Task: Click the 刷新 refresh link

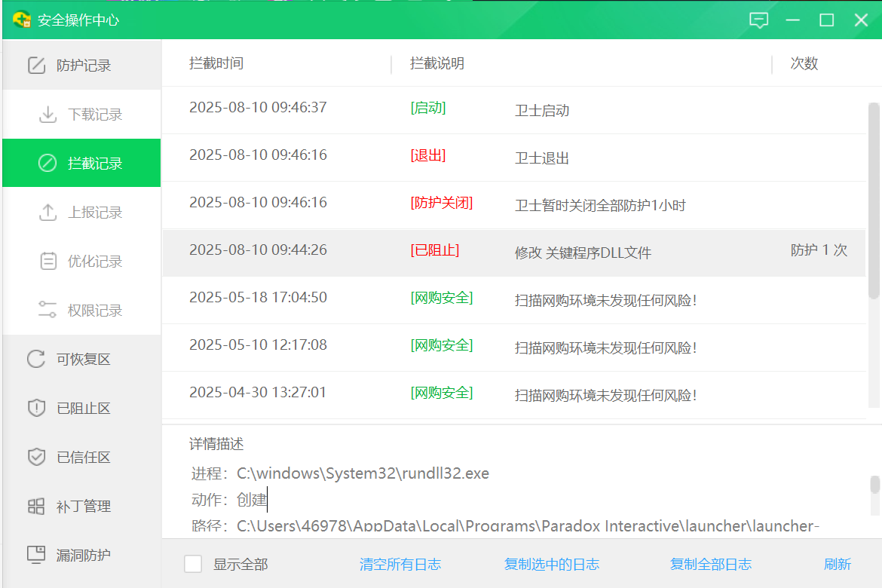Action: coord(838,564)
